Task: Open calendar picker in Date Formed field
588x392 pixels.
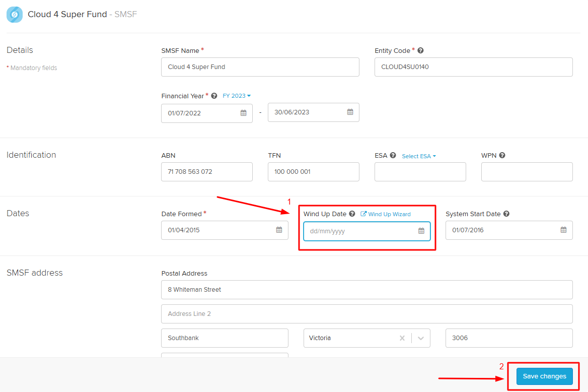Action: 279,230
